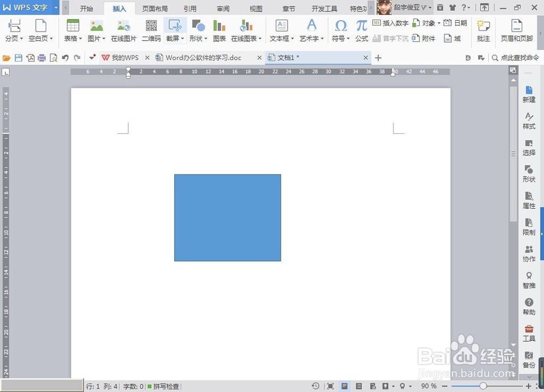The image size is (544, 392).
Task: Open 帮助 help in the sidebar
Action: pyautogui.click(x=529, y=307)
